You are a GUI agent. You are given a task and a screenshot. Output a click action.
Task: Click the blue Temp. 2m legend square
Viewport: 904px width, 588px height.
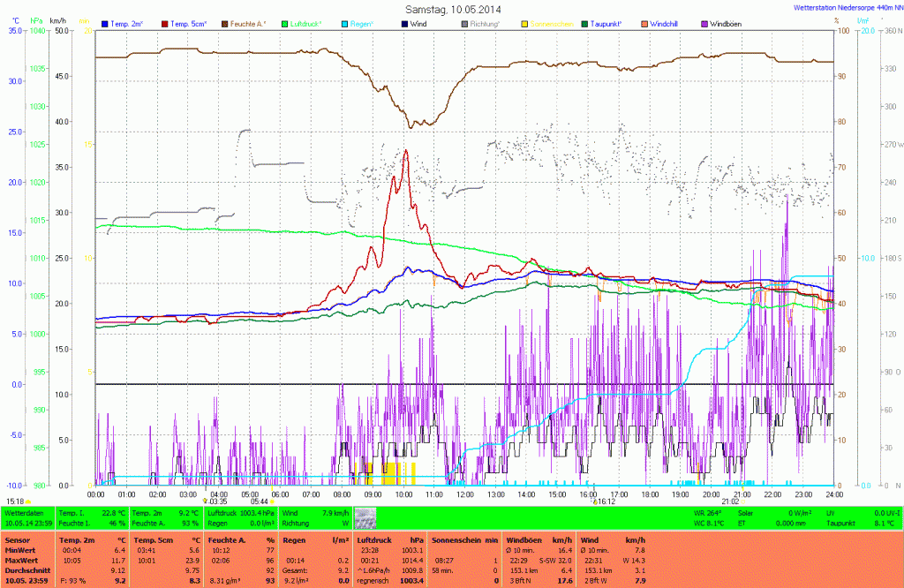pyautogui.click(x=105, y=23)
